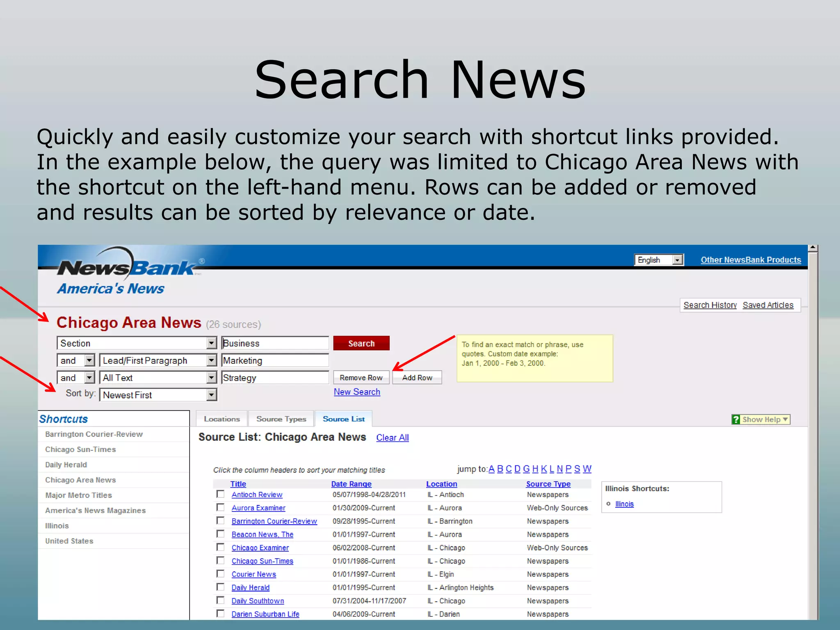Screen dimensions: 840x630
Task: Check the Courier News checkbox
Action: click(221, 574)
